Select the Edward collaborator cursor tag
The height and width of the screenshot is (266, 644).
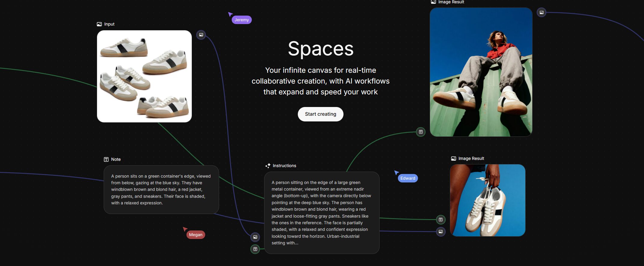point(407,178)
